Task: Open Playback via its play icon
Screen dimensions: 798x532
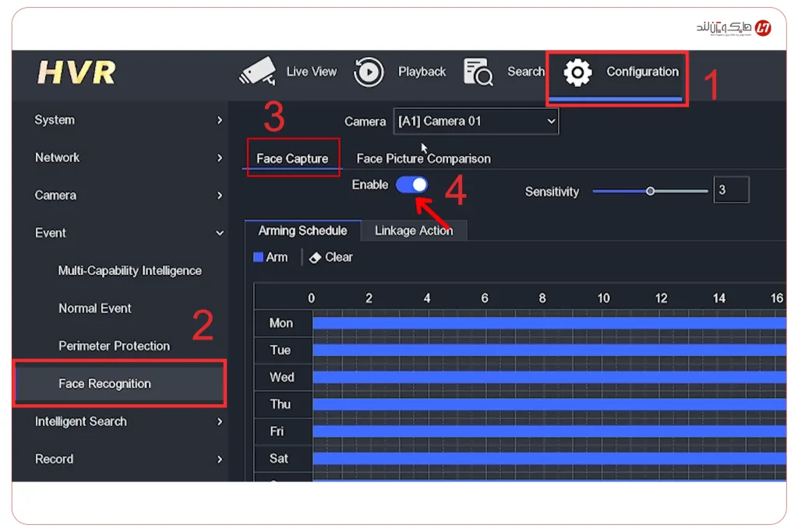Action: tap(369, 72)
